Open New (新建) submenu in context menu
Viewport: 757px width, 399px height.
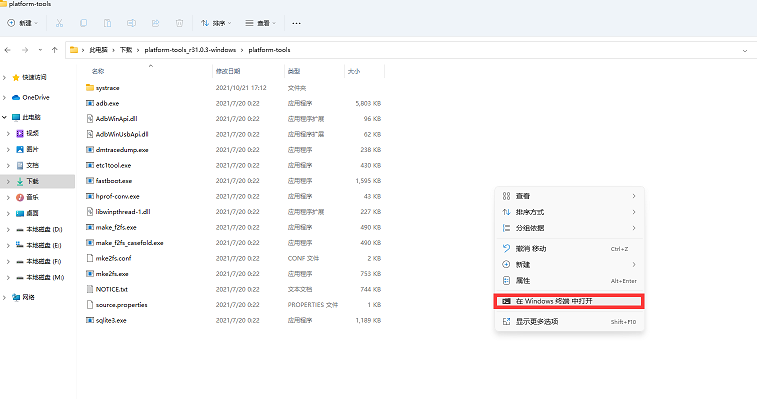pos(570,265)
